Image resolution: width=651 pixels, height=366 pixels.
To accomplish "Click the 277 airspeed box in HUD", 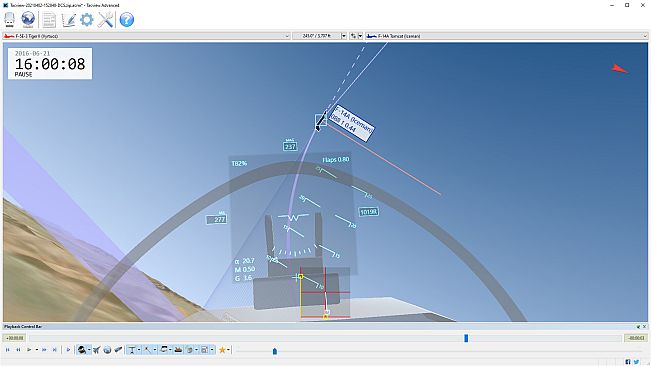I will tap(217, 219).
